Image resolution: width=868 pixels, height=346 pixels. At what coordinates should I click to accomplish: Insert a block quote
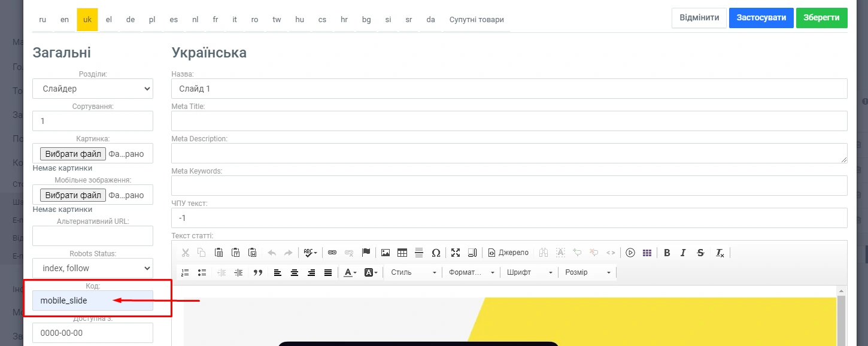point(258,272)
